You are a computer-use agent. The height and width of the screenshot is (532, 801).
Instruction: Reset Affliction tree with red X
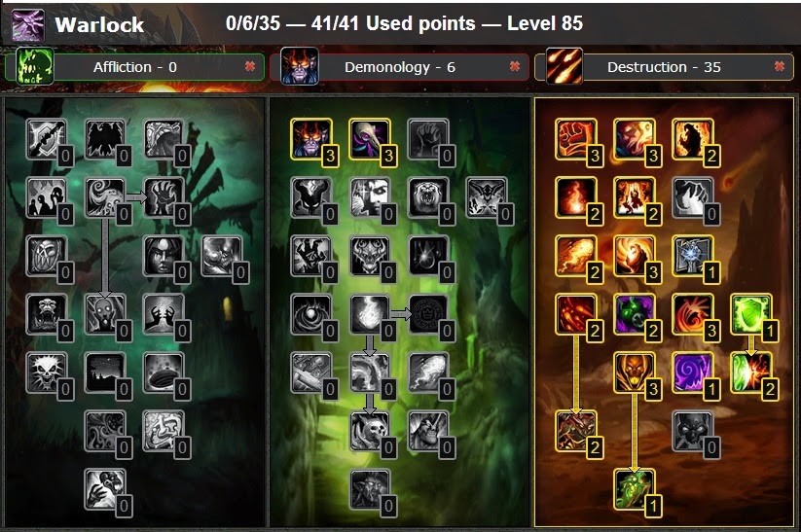(250, 66)
